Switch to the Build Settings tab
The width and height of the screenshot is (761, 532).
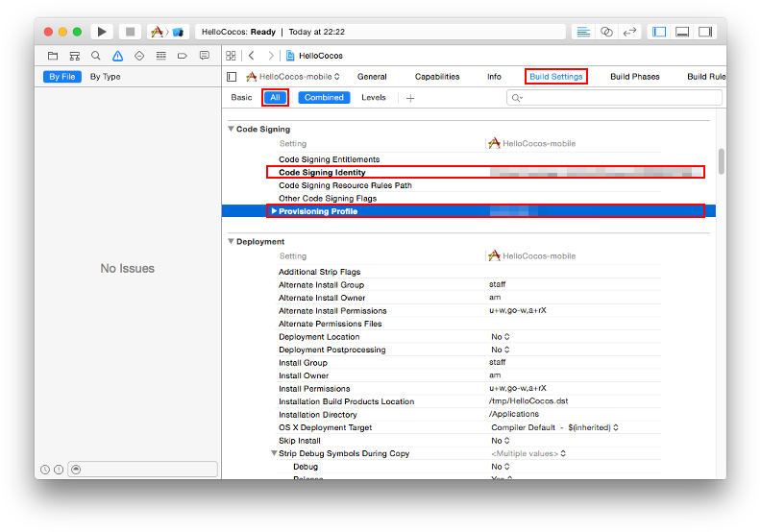tap(555, 77)
